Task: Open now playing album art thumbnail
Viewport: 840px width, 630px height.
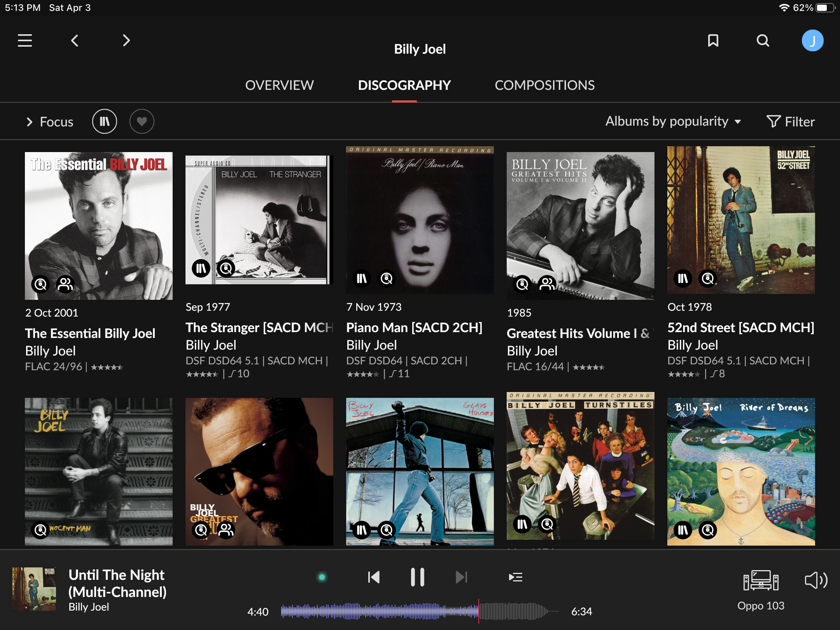Action: (x=34, y=589)
